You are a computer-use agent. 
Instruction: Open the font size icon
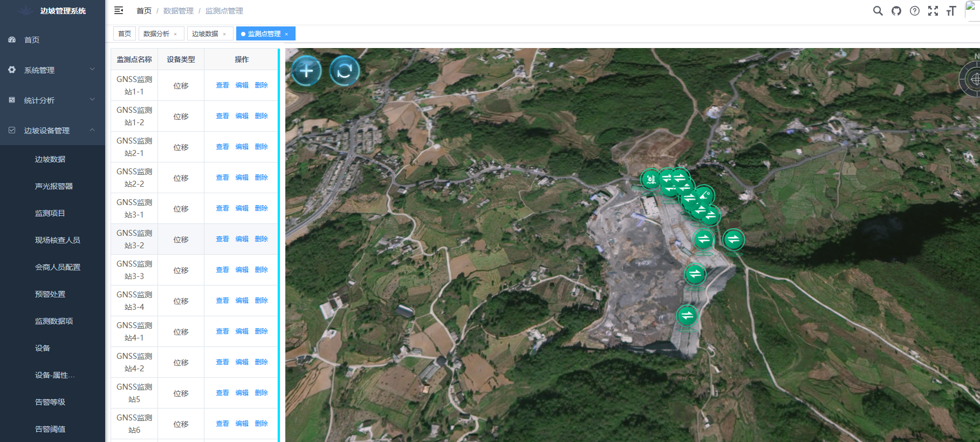tap(951, 11)
